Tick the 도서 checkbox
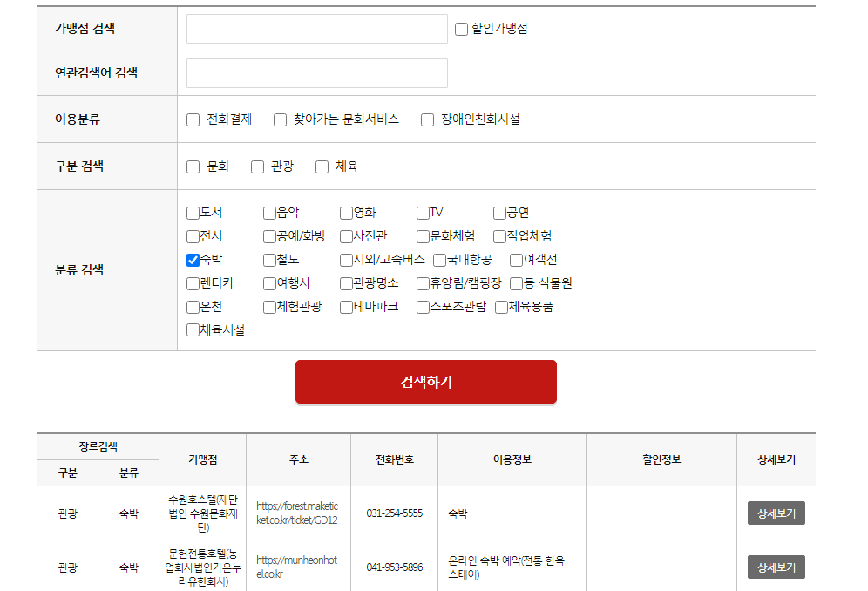Viewport: 868px width, 591px height. [193, 214]
